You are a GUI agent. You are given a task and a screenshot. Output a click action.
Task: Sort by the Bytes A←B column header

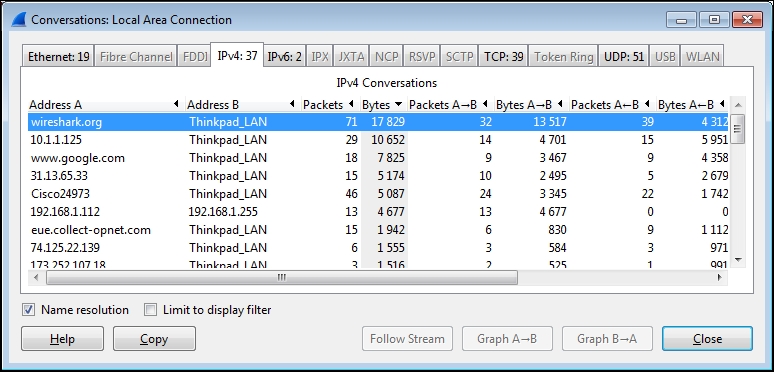[692, 105]
